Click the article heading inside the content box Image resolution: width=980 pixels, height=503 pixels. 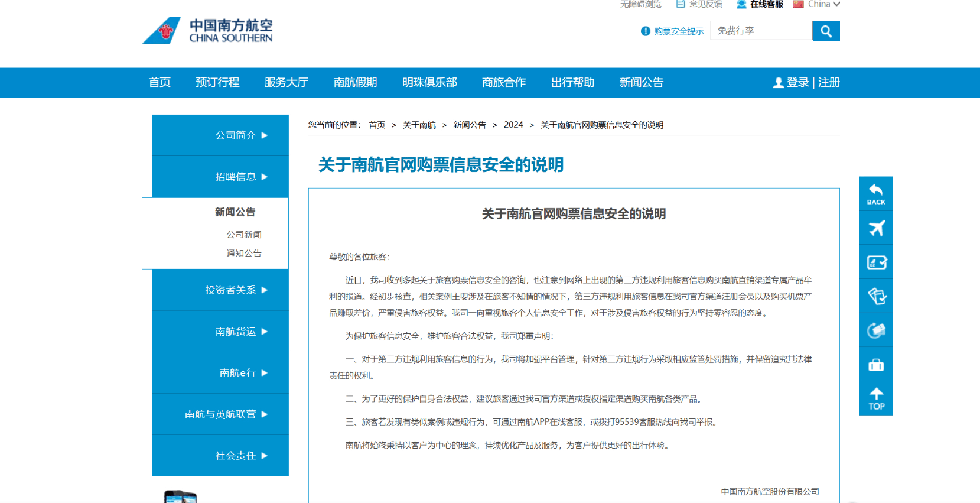coord(574,214)
